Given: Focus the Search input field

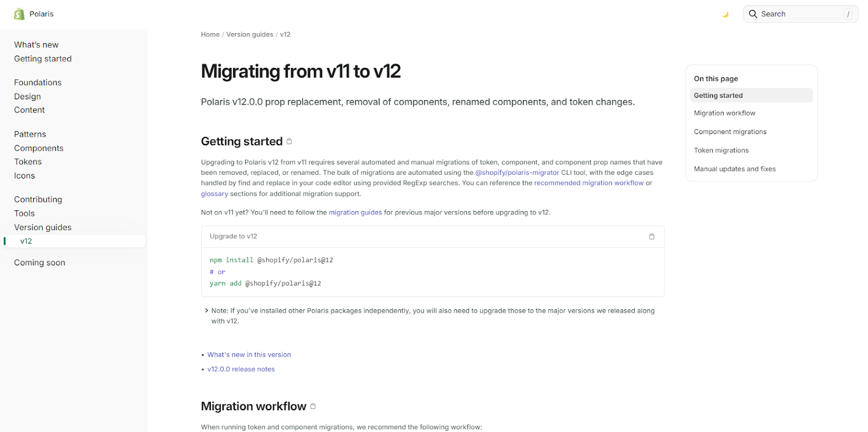Looking at the screenshot, I should pyautogui.click(x=801, y=14).
